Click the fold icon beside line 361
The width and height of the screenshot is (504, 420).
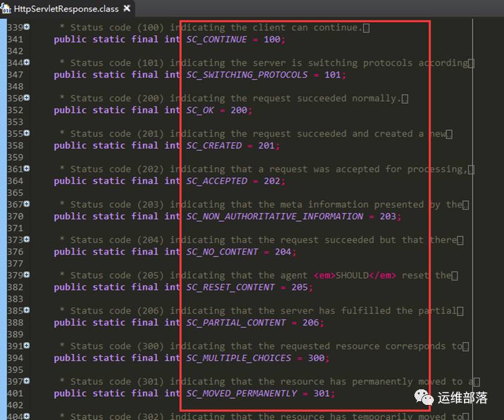(x=26, y=169)
